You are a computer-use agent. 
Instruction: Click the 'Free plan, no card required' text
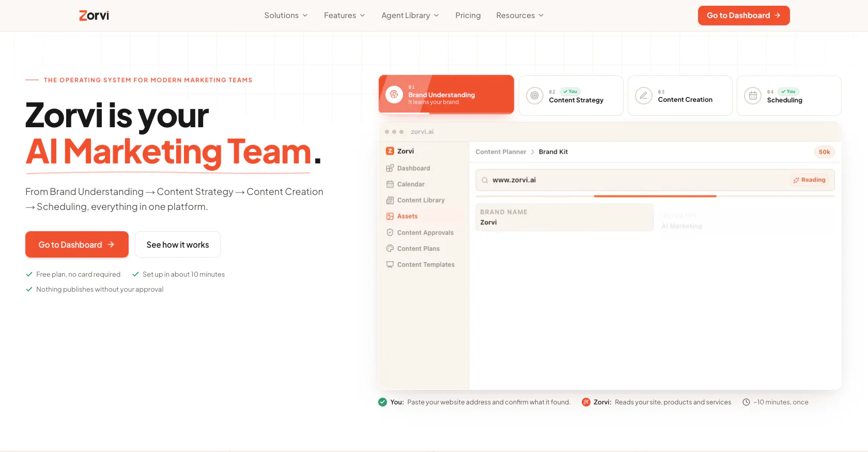coord(78,275)
